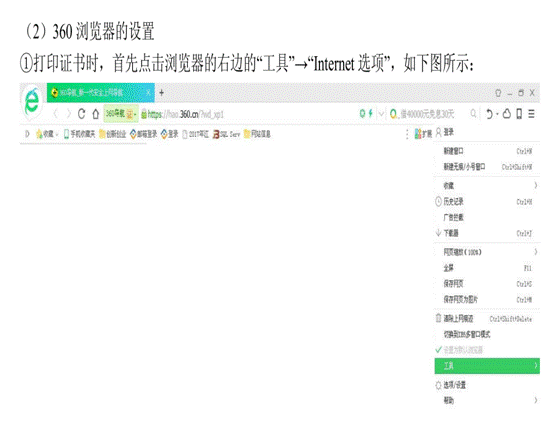
Task: Click 登录 with the person icon
Action: (x=445, y=132)
